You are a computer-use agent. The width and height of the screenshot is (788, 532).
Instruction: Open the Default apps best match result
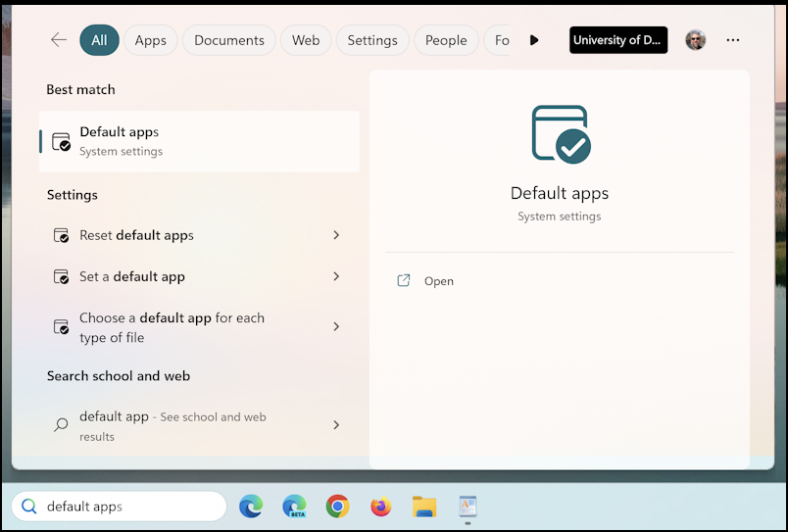click(x=200, y=141)
